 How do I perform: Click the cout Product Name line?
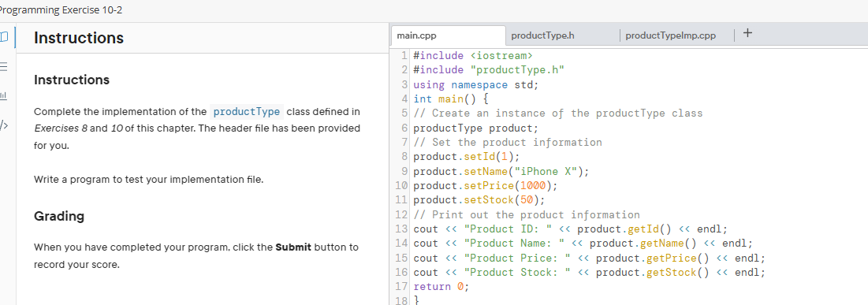point(583,244)
